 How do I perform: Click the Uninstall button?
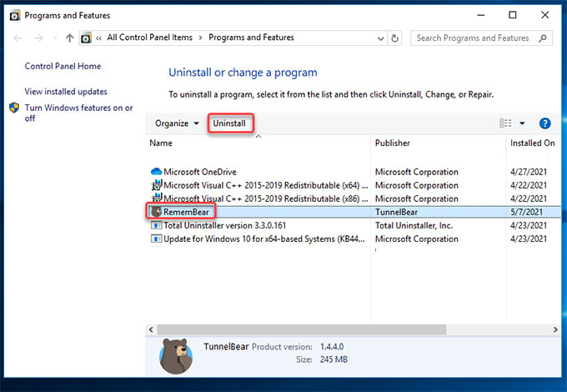(x=229, y=123)
